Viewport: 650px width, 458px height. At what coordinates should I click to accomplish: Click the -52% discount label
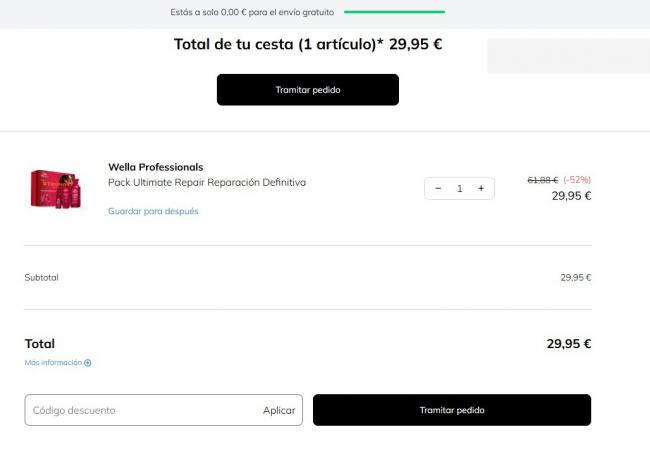click(577, 180)
